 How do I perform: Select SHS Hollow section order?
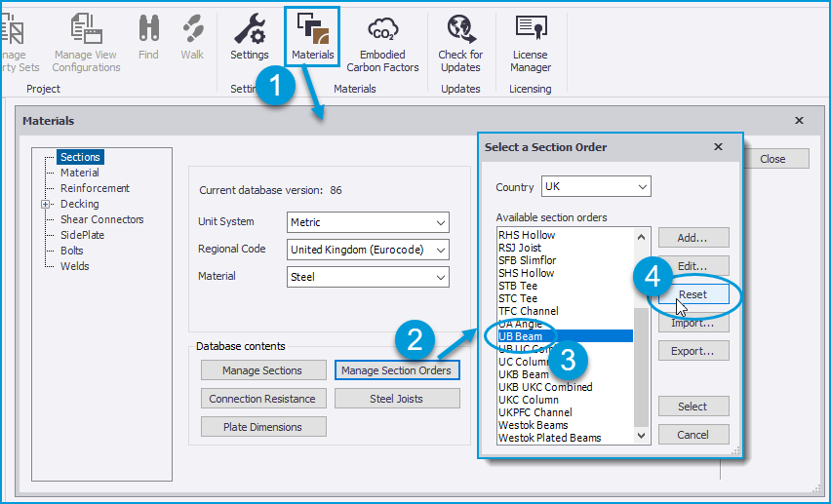(527, 273)
